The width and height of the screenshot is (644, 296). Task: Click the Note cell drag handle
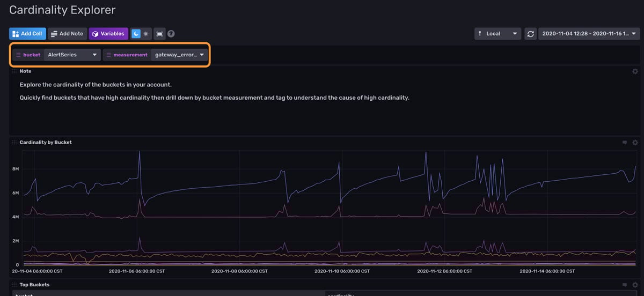(14, 71)
